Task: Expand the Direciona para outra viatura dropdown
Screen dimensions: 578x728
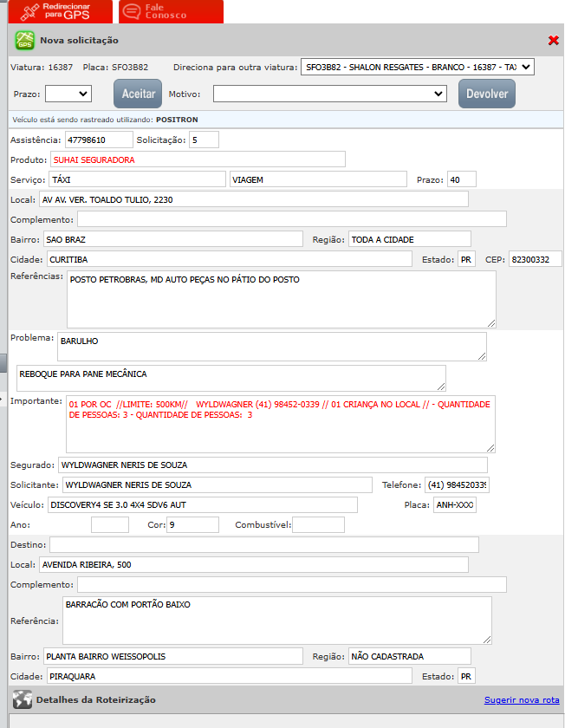Action: coord(417,67)
